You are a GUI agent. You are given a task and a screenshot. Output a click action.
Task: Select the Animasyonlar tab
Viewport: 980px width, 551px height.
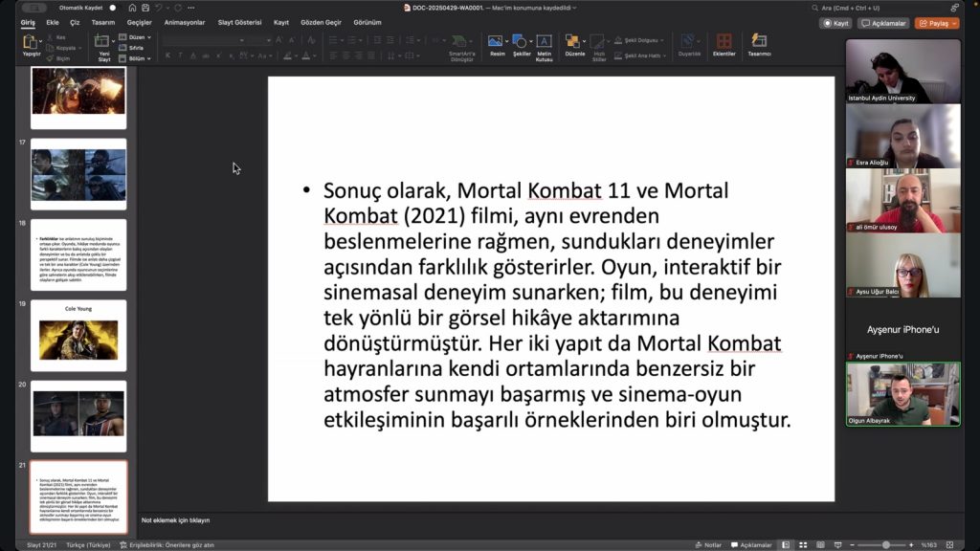pyautogui.click(x=185, y=23)
